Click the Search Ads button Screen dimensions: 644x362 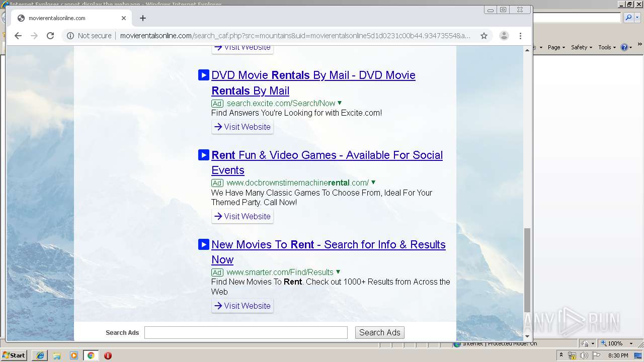[380, 332]
